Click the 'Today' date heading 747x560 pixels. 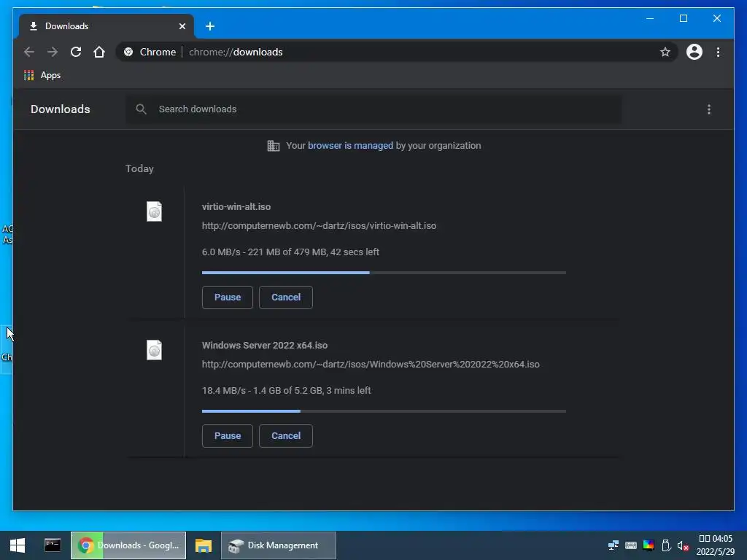[x=139, y=168]
